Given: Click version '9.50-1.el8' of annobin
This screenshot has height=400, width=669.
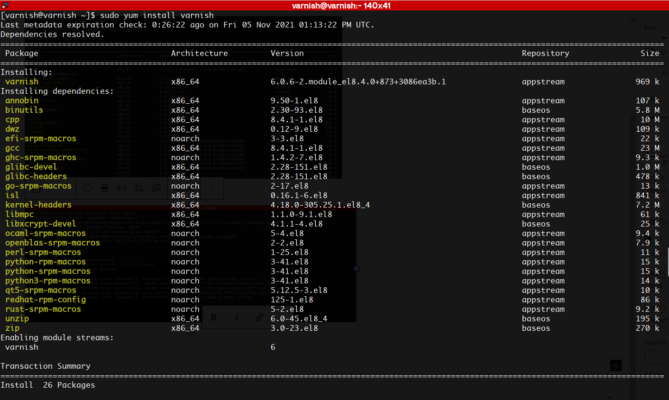Looking at the screenshot, I should 294,101.
